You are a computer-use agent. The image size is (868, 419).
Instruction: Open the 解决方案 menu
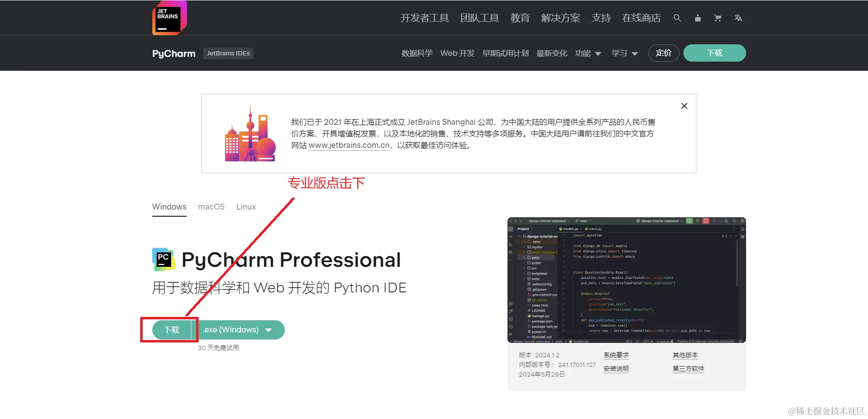(561, 18)
